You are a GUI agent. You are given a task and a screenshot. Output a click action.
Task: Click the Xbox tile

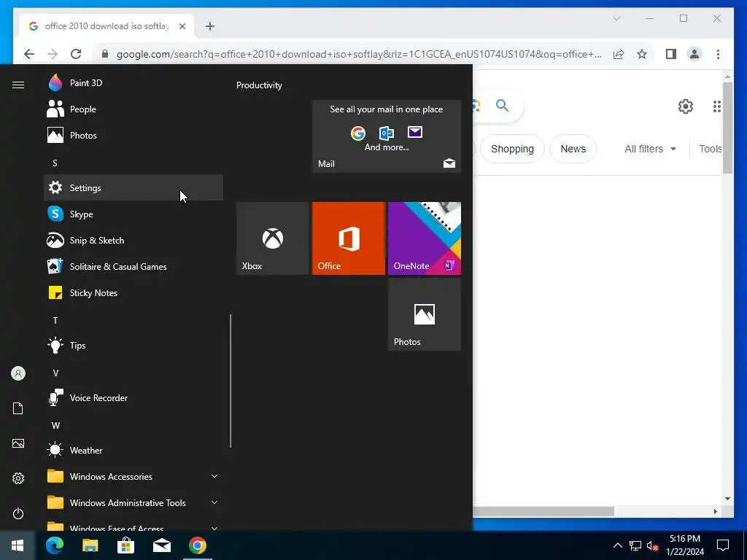point(273,238)
